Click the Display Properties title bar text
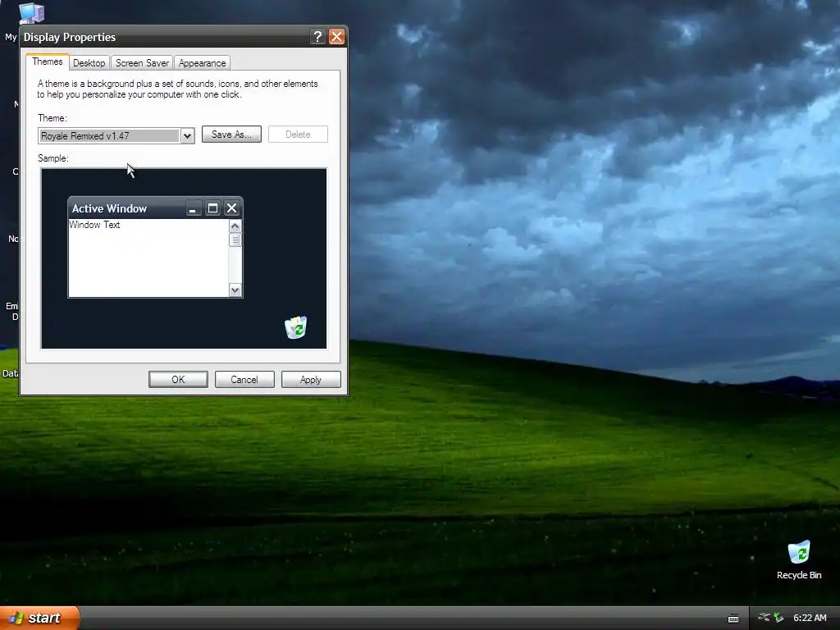This screenshot has height=630, width=840. tap(70, 37)
